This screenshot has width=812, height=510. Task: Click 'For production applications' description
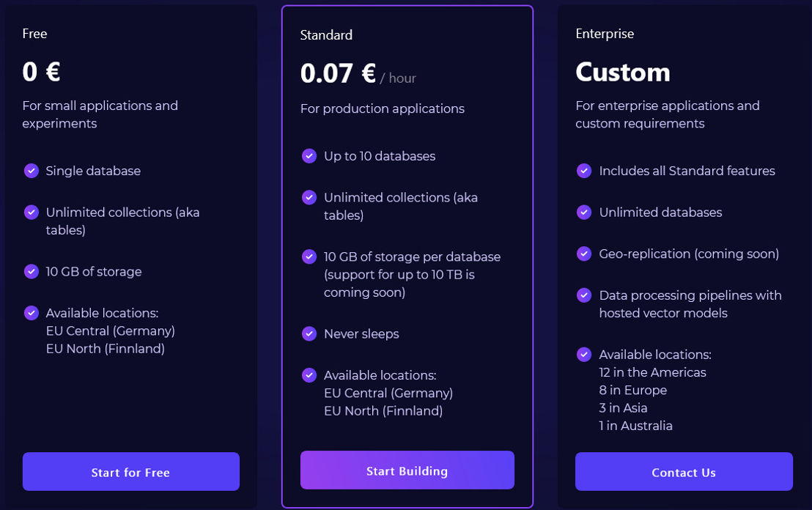[x=382, y=108]
